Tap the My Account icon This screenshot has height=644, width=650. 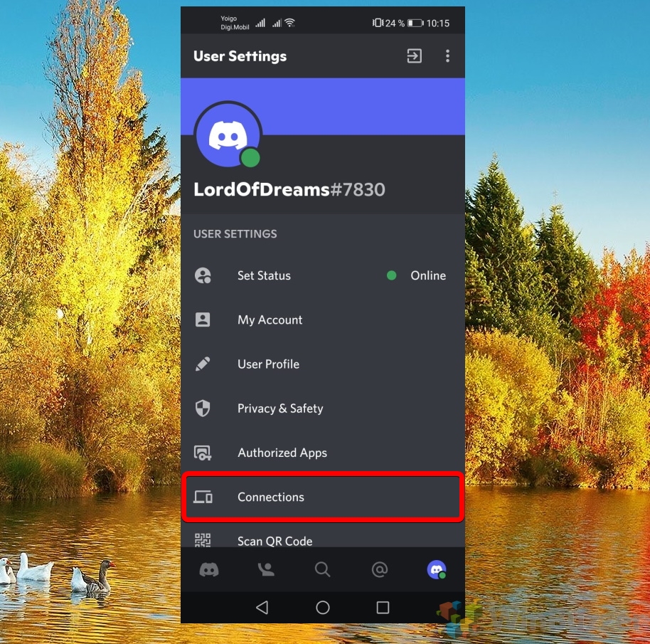tap(203, 320)
